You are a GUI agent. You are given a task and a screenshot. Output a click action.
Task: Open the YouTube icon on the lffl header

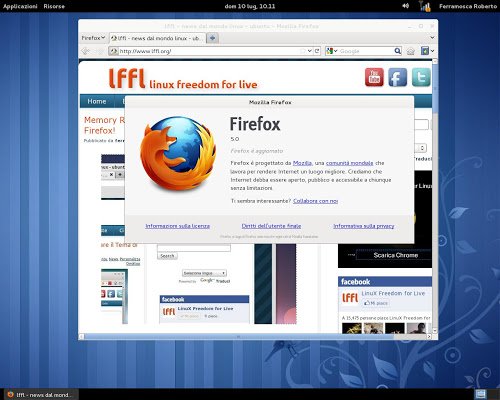pyautogui.click(x=374, y=77)
